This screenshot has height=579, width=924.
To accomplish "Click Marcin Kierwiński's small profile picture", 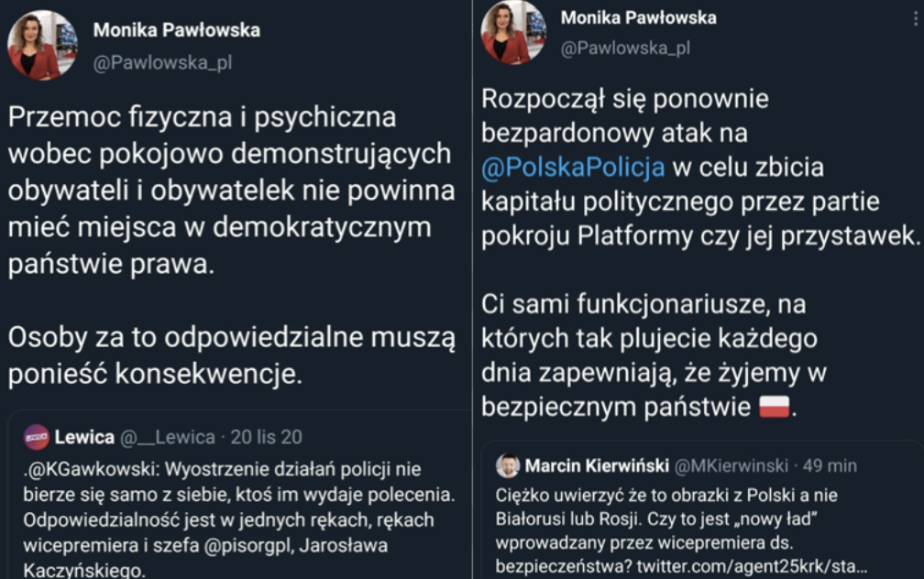I will [x=507, y=466].
